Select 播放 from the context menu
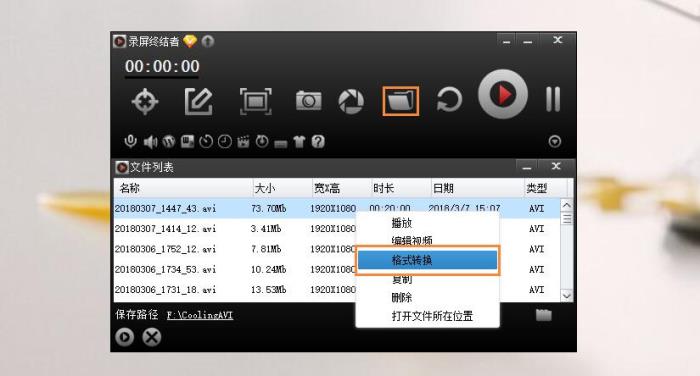Image resolution: width=700 pixels, height=376 pixels. [x=401, y=223]
